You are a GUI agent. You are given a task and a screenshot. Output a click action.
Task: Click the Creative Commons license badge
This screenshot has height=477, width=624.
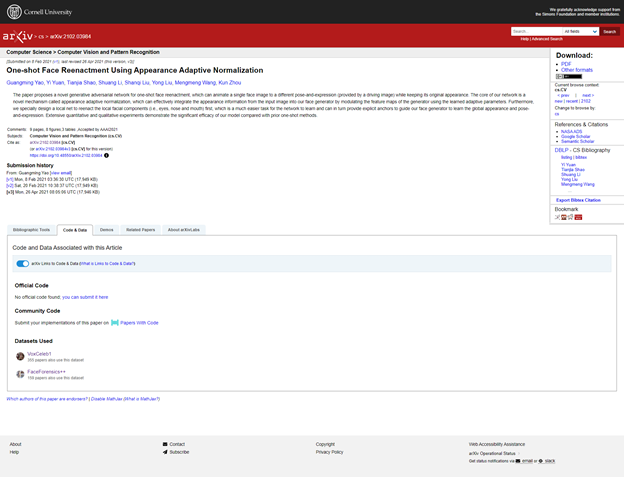click(561, 76)
